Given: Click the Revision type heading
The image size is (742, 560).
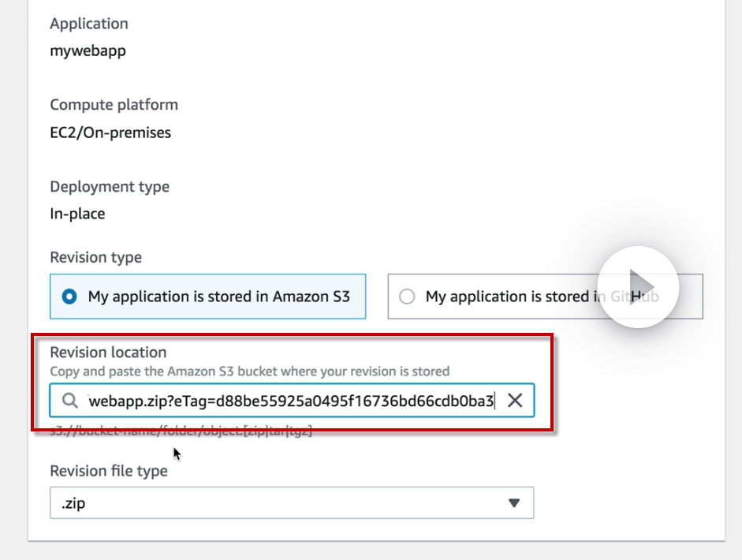Looking at the screenshot, I should [x=95, y=257].
